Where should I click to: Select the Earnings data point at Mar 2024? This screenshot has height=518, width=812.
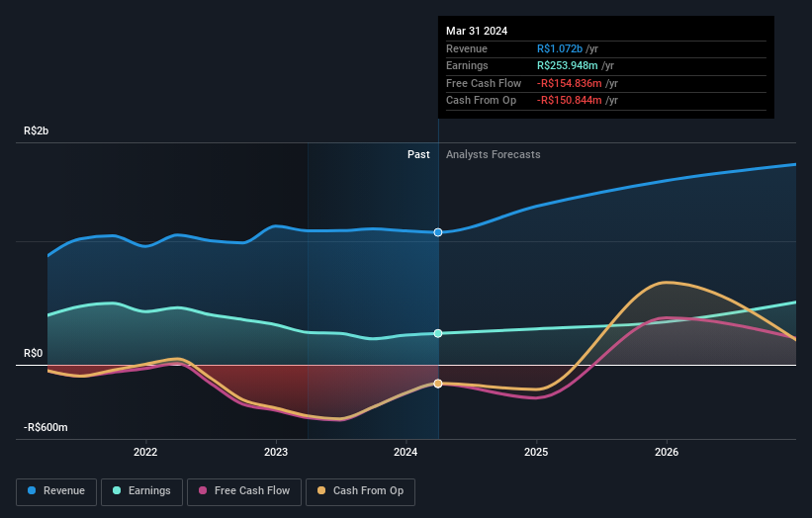438,333
